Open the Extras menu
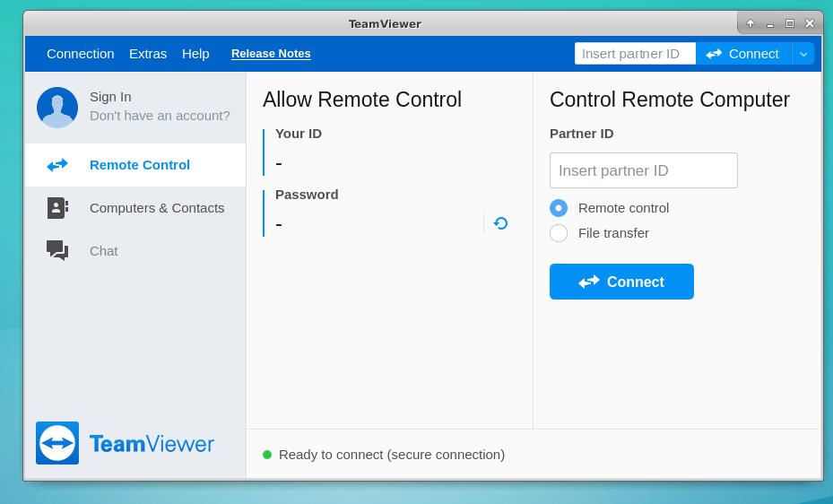The width and height of the screenshot is (833, 504). pyautogui.click(x=148, y=54)
